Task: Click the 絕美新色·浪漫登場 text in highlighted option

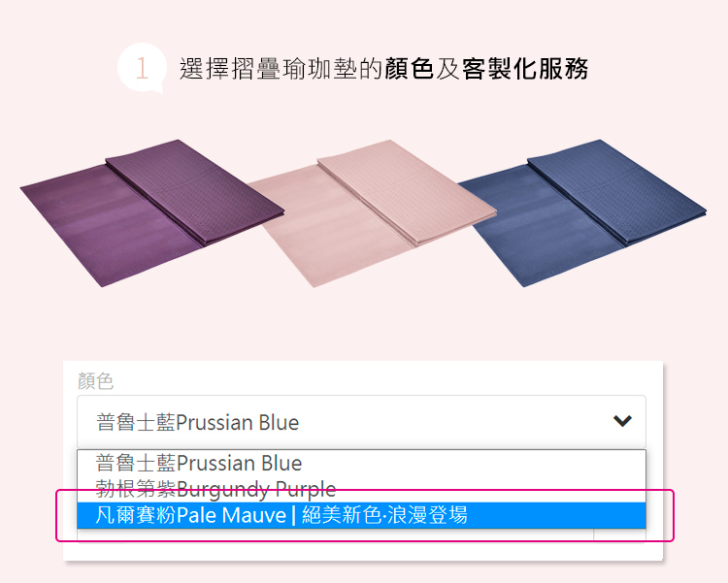Action: point(384,515)
